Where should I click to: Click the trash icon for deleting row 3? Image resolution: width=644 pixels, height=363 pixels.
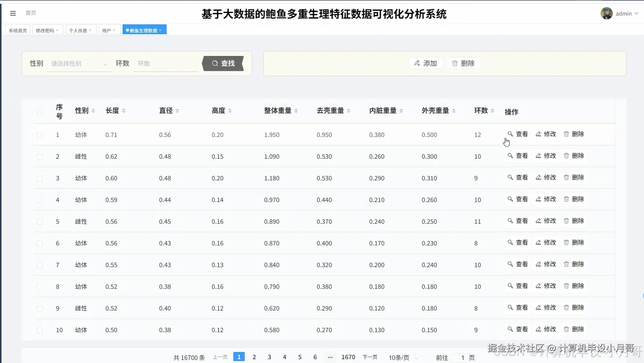click(566, 177)
